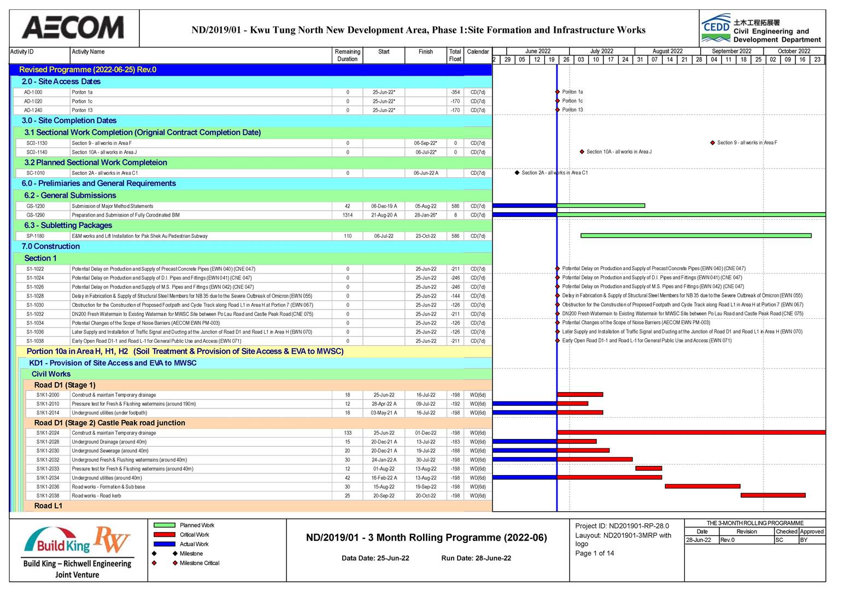
Task: Click the green planned bar of GS-1230
Action: (601, 206)
